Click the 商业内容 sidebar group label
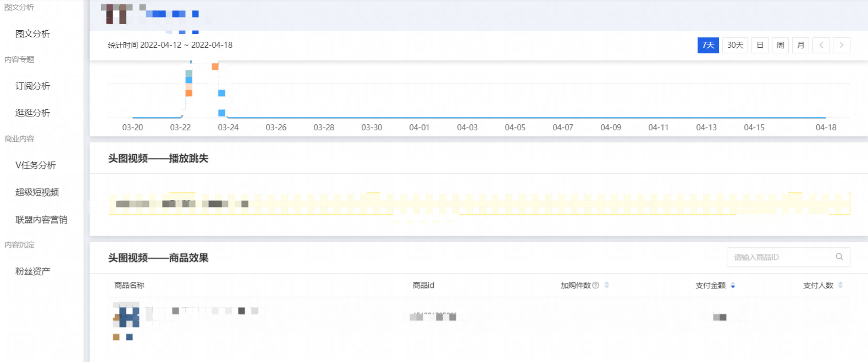The height and width of the screenshot is (362, 868). pyautogui.click(x=19, y=138)
